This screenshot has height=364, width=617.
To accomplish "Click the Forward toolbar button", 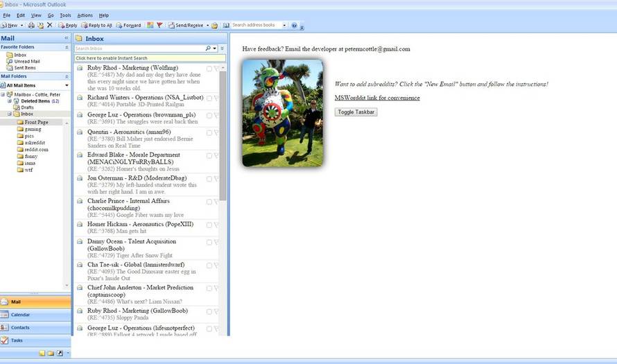I will click(x=128, y=25).
